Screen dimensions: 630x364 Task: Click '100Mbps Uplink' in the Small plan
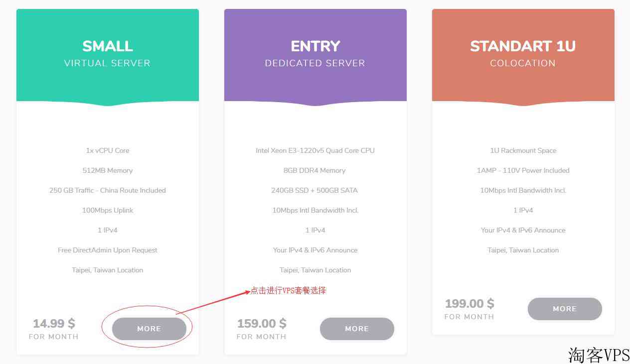(108, 210)
